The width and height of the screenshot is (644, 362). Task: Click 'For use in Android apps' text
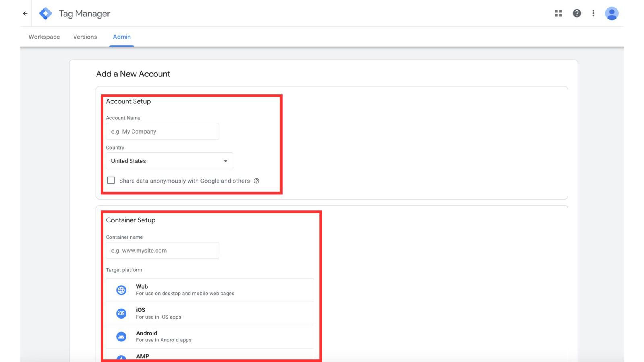pos(164,340)
